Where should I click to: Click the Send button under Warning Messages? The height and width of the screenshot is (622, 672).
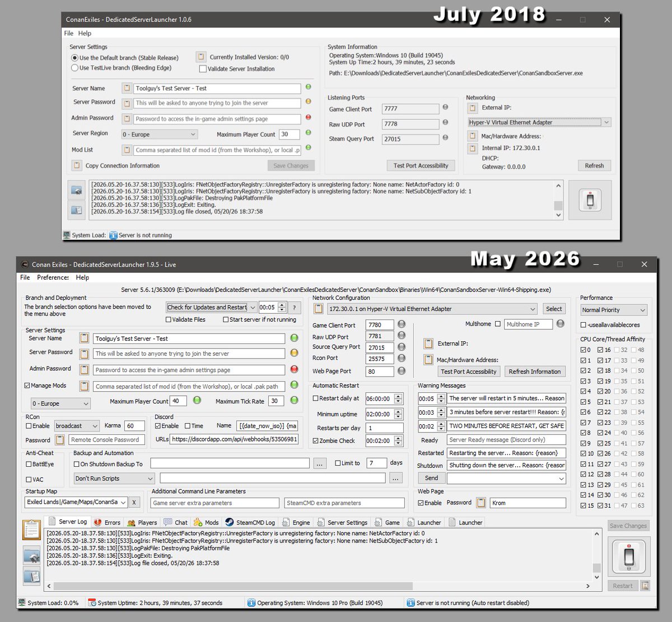[x=431, y=478]
